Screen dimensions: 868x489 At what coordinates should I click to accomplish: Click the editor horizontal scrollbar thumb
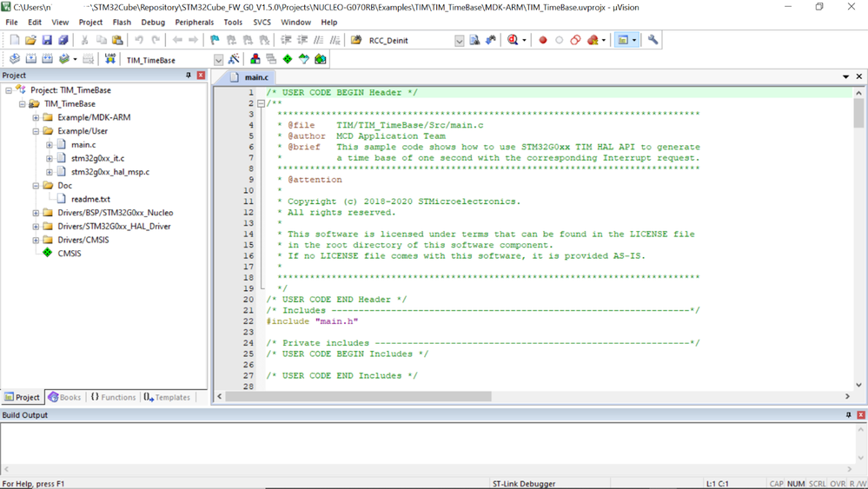coord(358,397)
